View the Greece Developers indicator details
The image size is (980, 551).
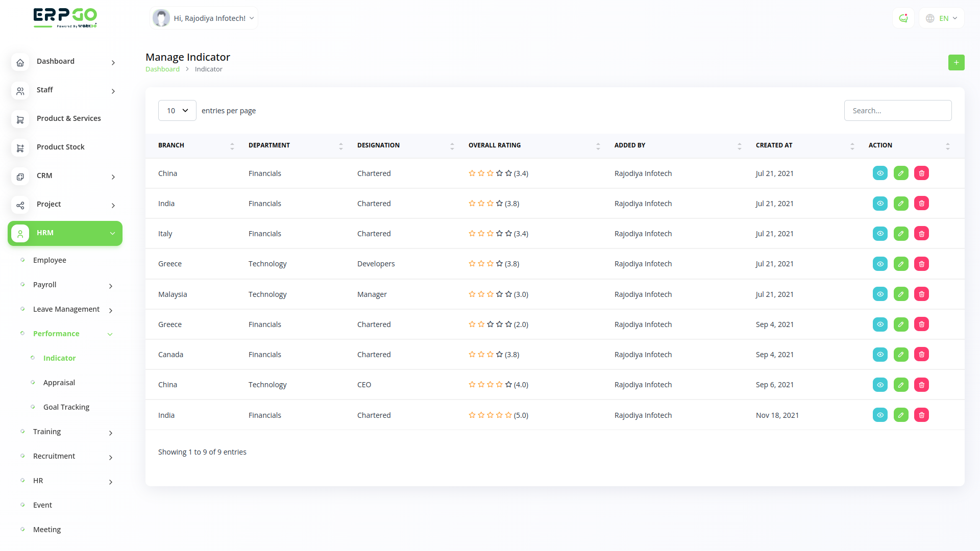click(880, 264)
